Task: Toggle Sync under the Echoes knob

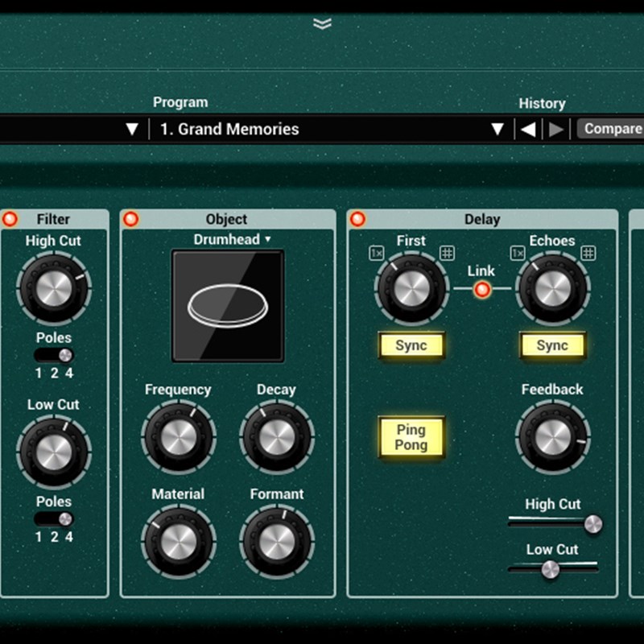Action: [552, 345]
